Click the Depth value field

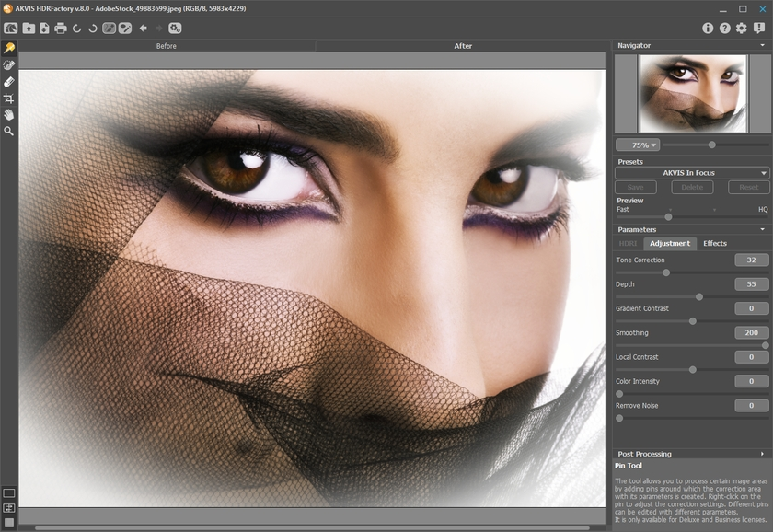[x=751, y=284]
